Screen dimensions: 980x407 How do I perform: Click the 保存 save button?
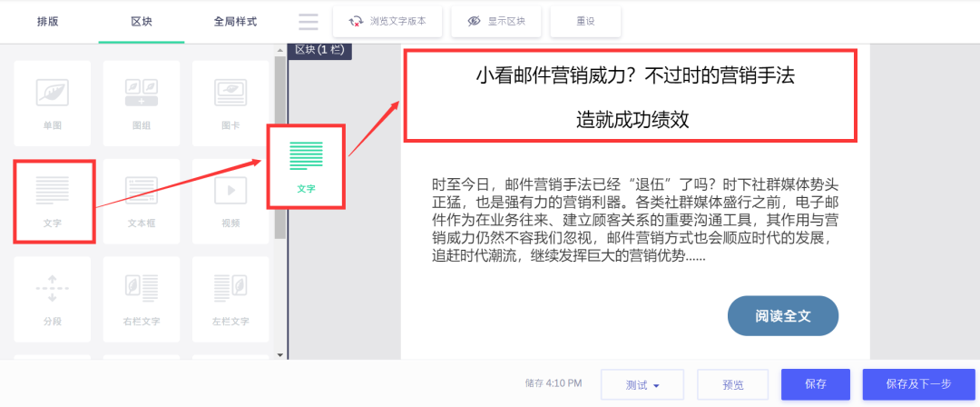tap(816, 384)
